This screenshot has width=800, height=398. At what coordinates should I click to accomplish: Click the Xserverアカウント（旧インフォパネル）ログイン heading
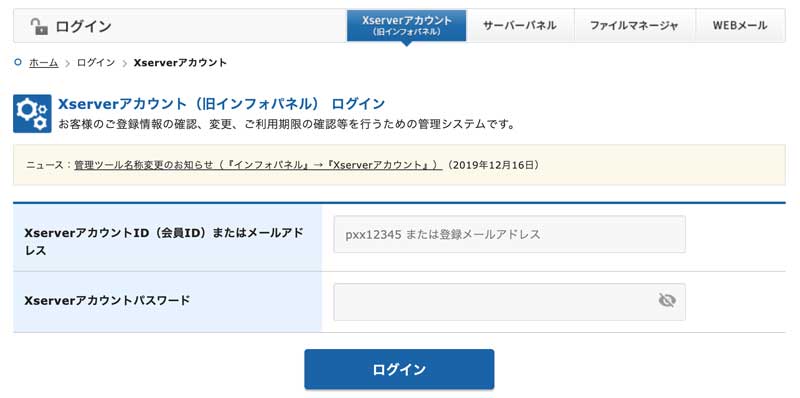221,104
